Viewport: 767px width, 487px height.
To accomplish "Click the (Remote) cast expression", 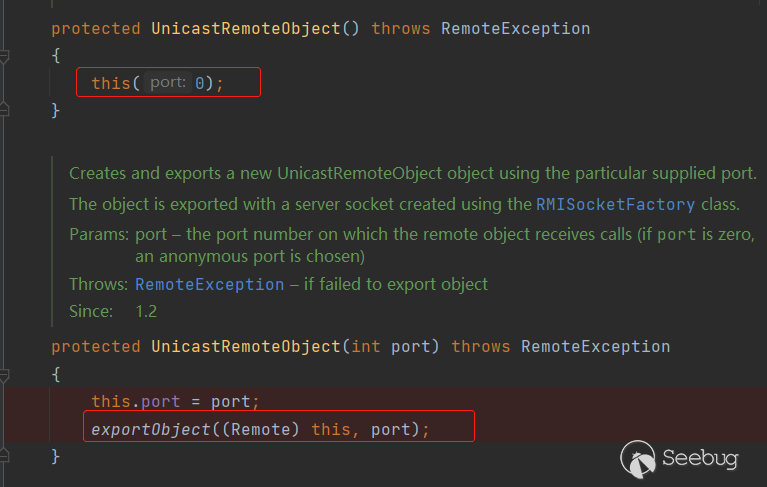I will click(x=266, y=429).
